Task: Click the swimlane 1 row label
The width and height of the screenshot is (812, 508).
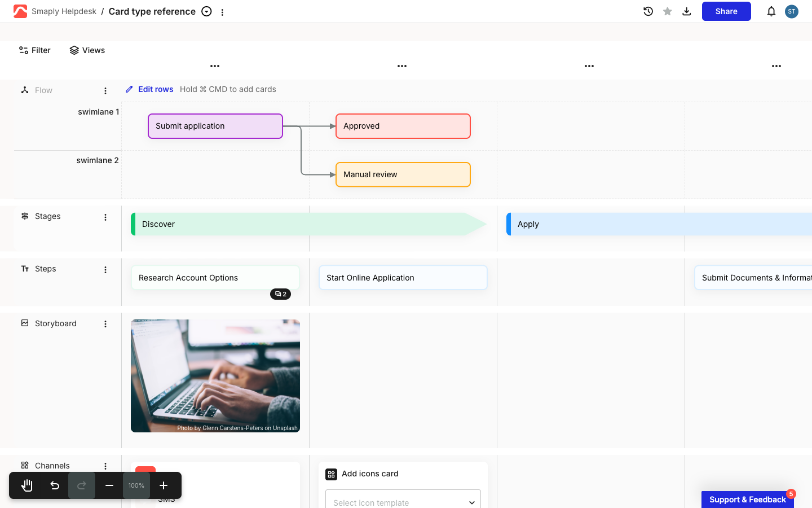Action: [x=99, y=112]
